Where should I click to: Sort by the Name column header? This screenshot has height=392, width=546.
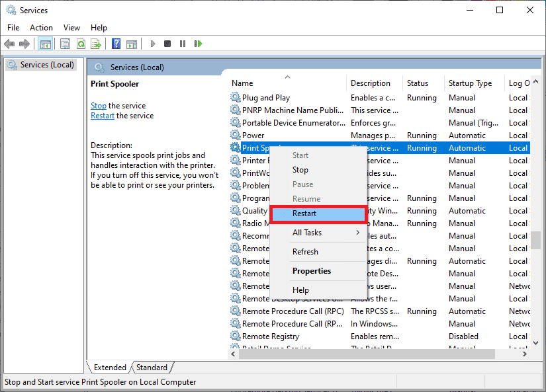tap(242, 83)
